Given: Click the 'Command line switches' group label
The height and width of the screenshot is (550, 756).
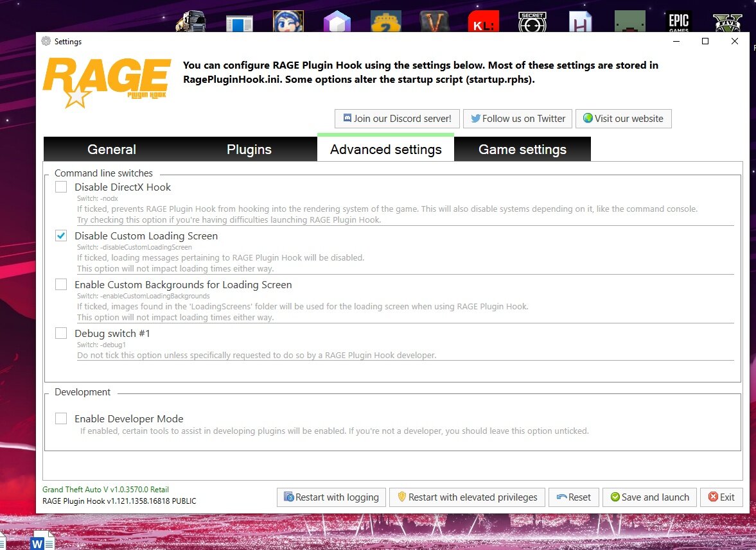Looking at the screenshot, I should coord(103,173).
